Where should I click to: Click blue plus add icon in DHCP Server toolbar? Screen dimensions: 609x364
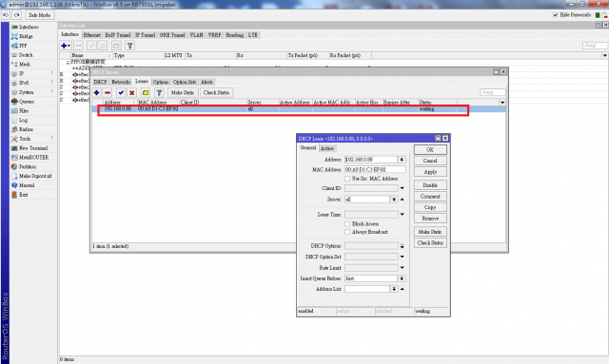click(97, 93)
